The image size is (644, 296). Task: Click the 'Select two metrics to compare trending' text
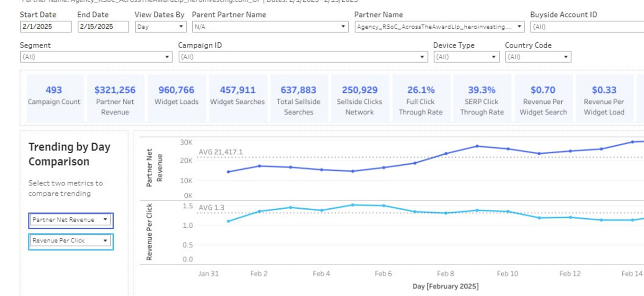[65, 188]
